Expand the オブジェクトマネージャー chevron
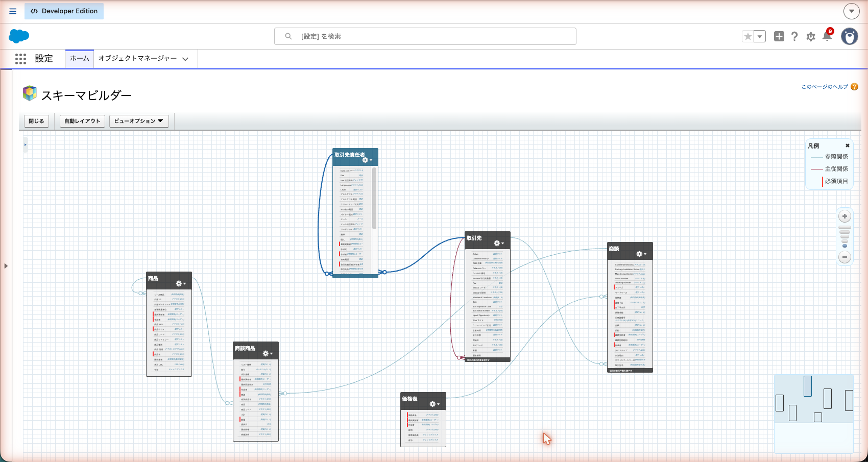 [x=185, y=59]
